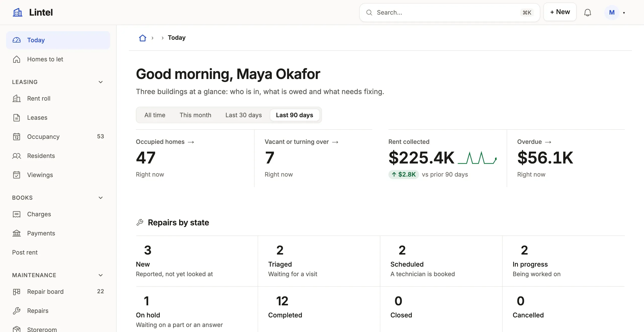Select the All time range
This screenshot has height=332, width=644.
155,115
